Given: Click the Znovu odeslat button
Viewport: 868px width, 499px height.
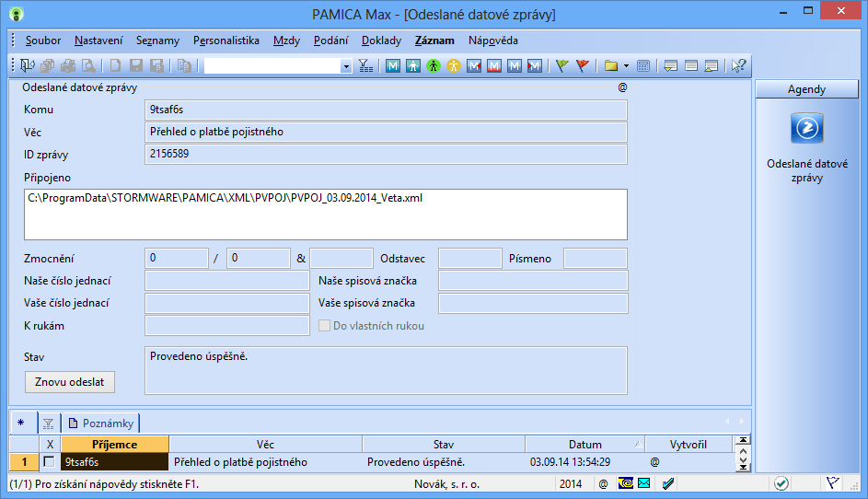Looking at the screenshot, I should click(x=70, y=382).
